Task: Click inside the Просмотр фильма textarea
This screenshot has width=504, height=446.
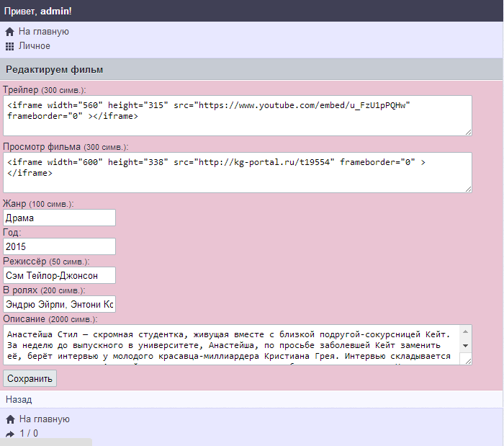Action: click(237, 172)
